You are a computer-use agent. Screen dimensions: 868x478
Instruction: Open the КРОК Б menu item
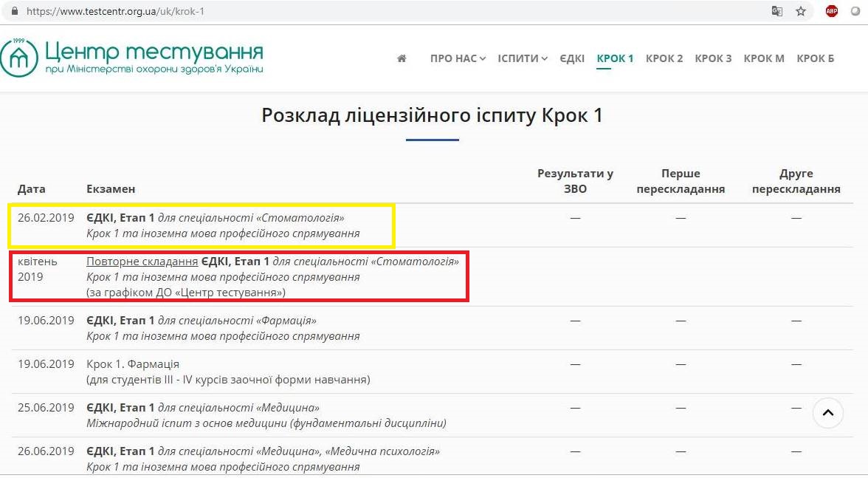point(816,58)
